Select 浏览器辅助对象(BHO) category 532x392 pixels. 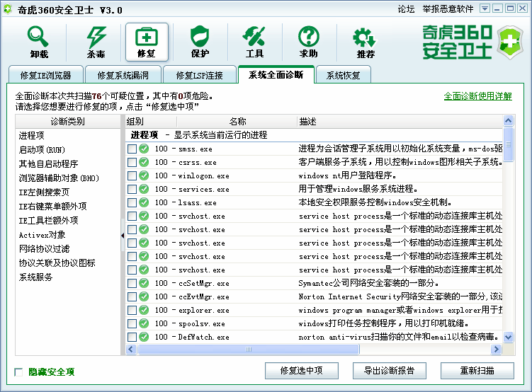59,178
